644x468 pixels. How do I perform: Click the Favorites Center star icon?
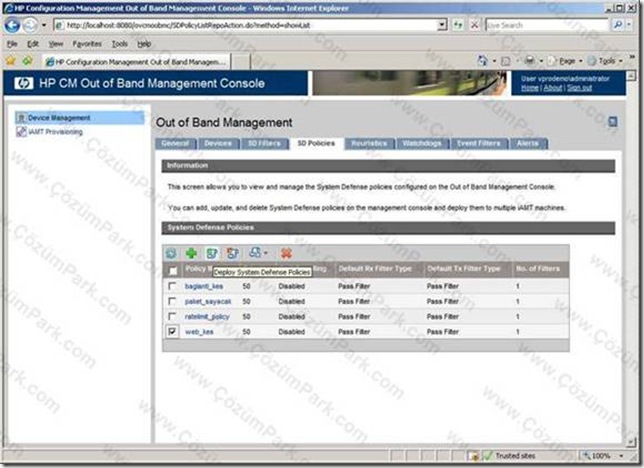11,61
